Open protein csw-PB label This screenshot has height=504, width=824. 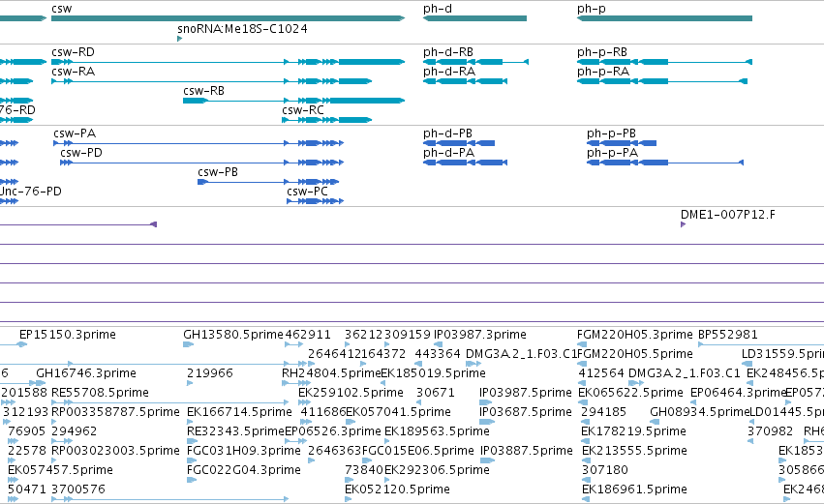(218, 172)
